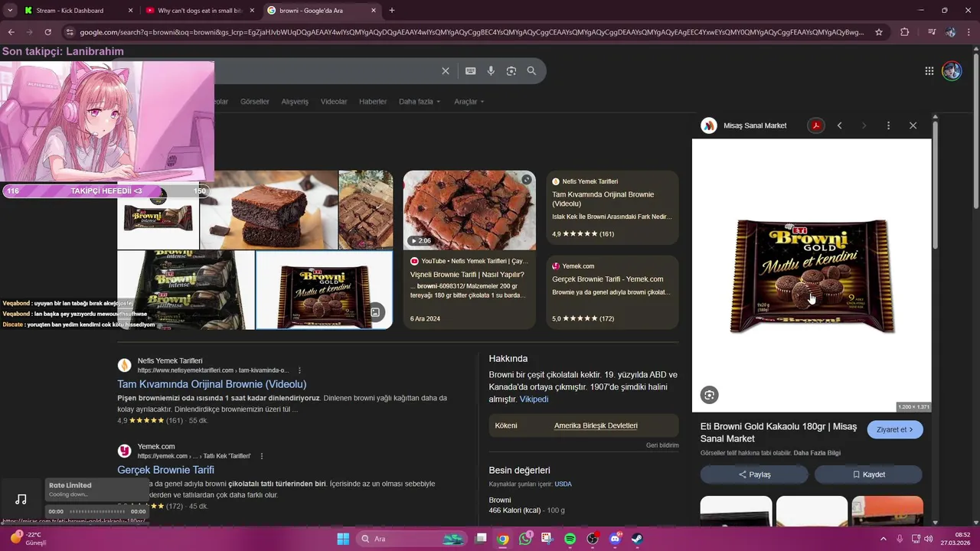Search by image using the camera lens icon
This screenshot has width=980, height=551.
(511, 71)
